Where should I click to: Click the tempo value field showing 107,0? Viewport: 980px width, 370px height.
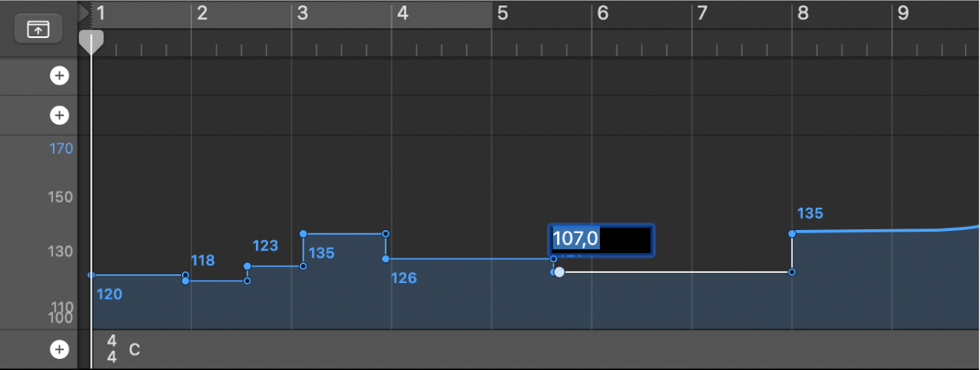601,239
